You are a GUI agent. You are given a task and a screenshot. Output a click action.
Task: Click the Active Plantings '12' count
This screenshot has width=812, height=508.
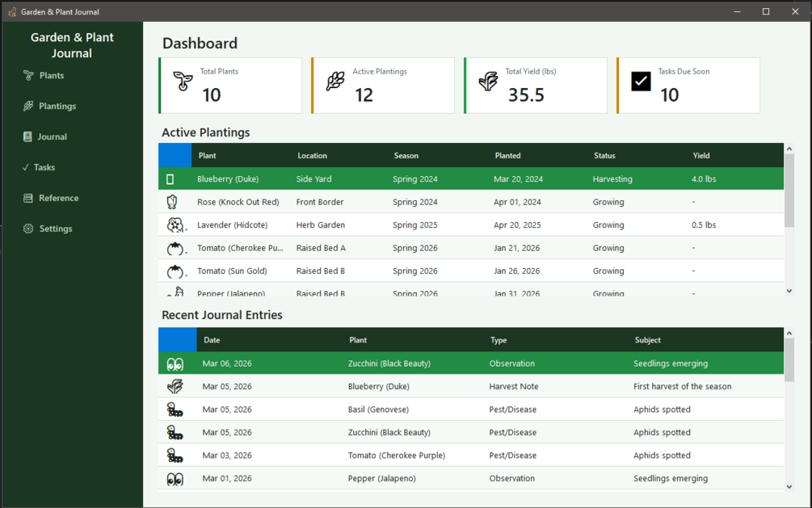pyautogui.click(x=364, y=94)
